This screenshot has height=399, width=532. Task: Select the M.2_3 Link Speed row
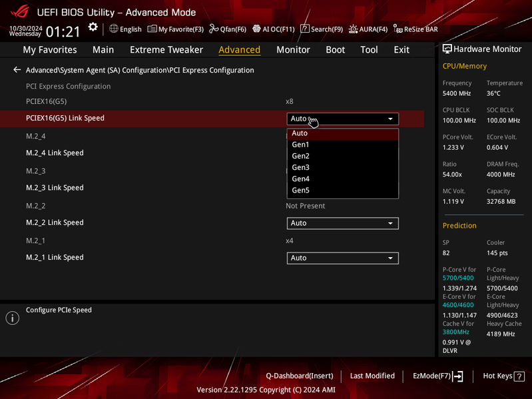click(x=55, y=188)
